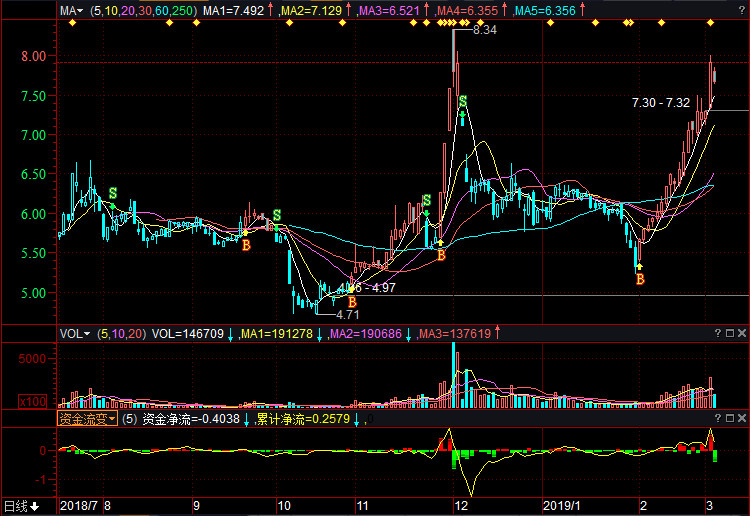Maximize the VOL panel
Viewport: 750px width, 516px height.
730,333
